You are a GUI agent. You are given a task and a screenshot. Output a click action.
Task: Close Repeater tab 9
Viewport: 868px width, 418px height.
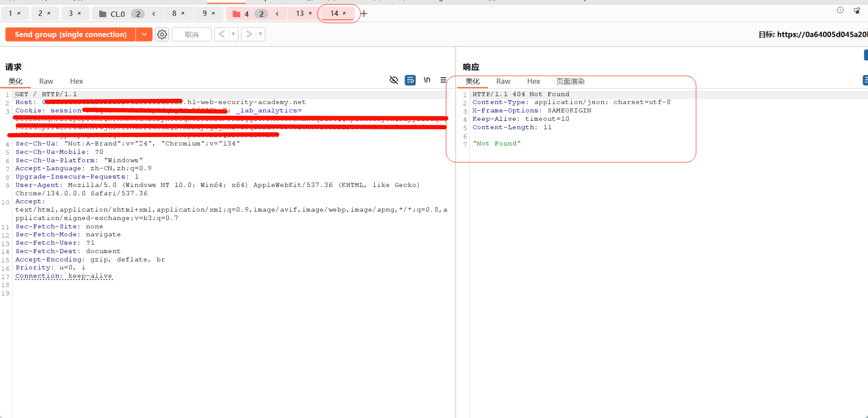click(x=213, y=14)
